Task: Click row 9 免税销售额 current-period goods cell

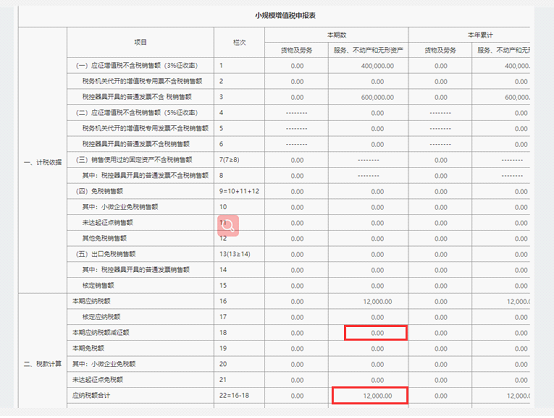Action: [x=296, y=192]
